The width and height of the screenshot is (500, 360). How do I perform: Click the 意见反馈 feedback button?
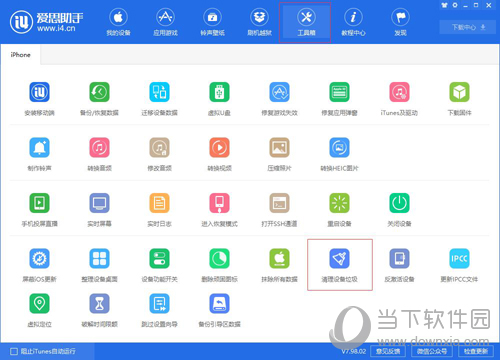(388, 351)
